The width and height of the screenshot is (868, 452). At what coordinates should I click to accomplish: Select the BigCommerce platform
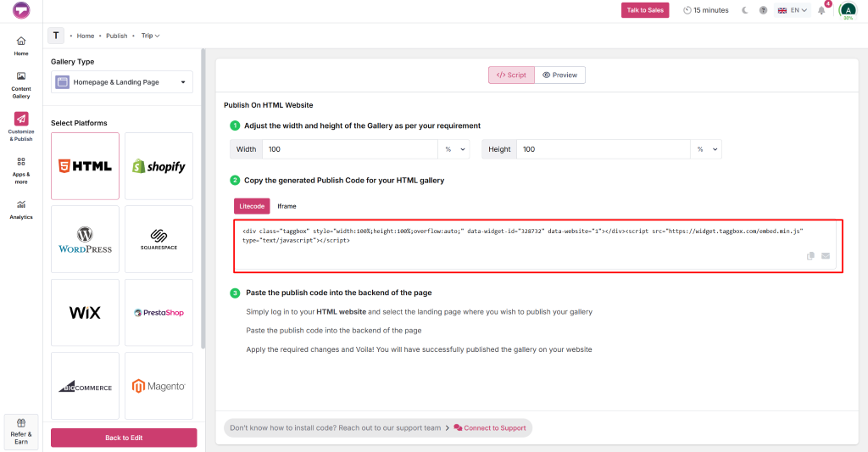86,386
